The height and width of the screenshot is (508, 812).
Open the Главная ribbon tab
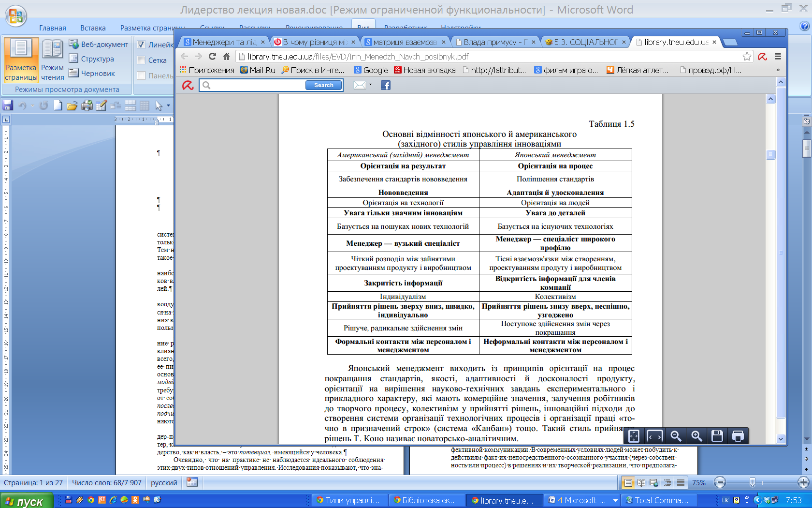(53, 28)
